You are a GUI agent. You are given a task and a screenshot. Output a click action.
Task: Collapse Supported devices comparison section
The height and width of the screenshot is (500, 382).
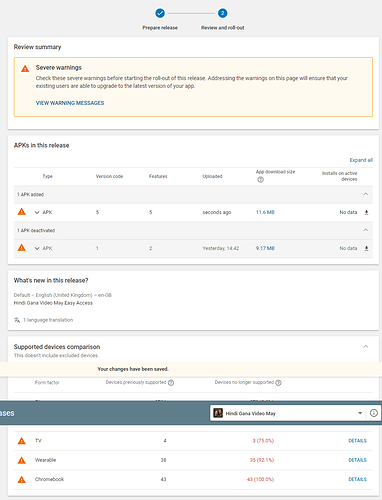tap(366, 346)
